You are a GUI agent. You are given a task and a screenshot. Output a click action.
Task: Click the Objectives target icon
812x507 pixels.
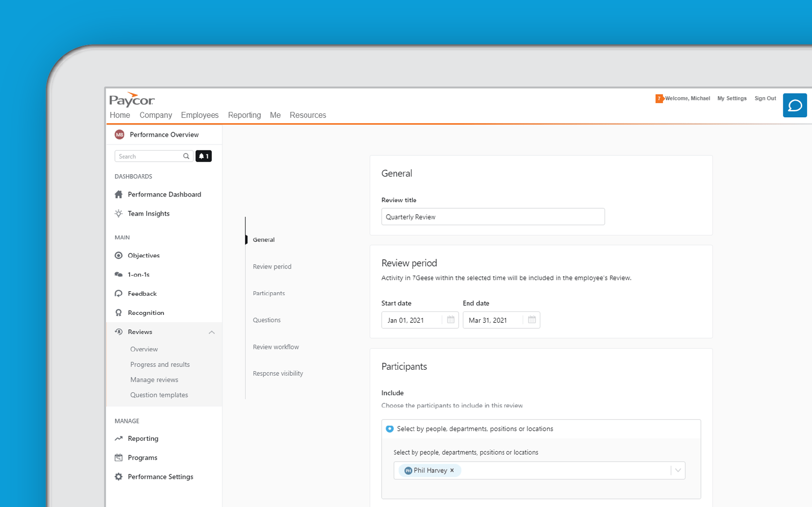tap(118, 255)
